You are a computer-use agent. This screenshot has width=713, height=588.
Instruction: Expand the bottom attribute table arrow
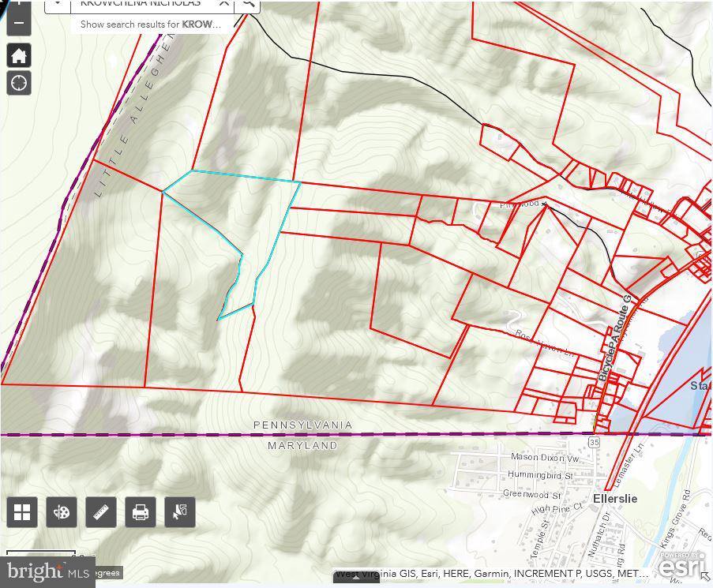coord(356,578)
